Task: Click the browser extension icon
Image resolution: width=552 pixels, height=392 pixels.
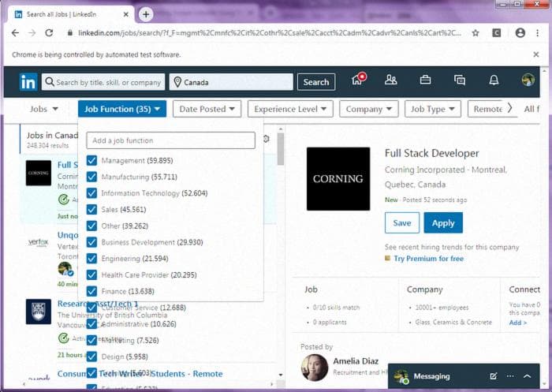Action: pos(496,33)
